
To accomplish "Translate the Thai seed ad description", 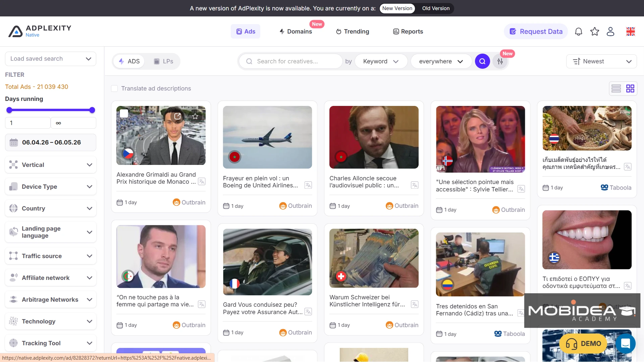I will click(x=628, y=167).
